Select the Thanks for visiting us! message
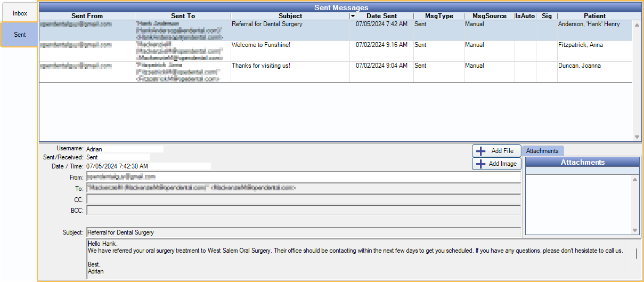Screen dimensions: 644x282 pyautogui.click(x=260, y=66)
